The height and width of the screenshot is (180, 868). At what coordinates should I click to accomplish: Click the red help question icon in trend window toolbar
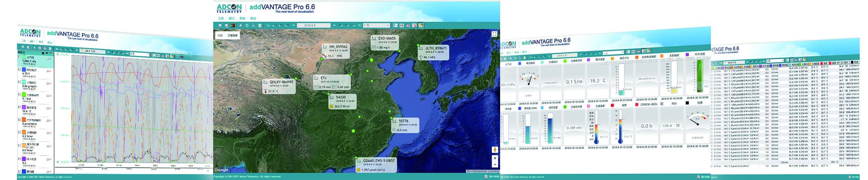[x=182, y=57]
